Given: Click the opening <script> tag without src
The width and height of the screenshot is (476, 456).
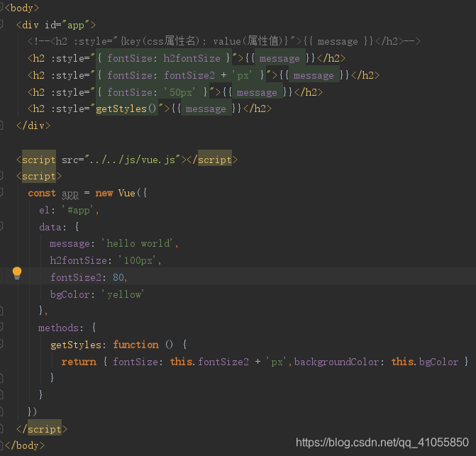Looking at the screenshot, I should [39, 177].
